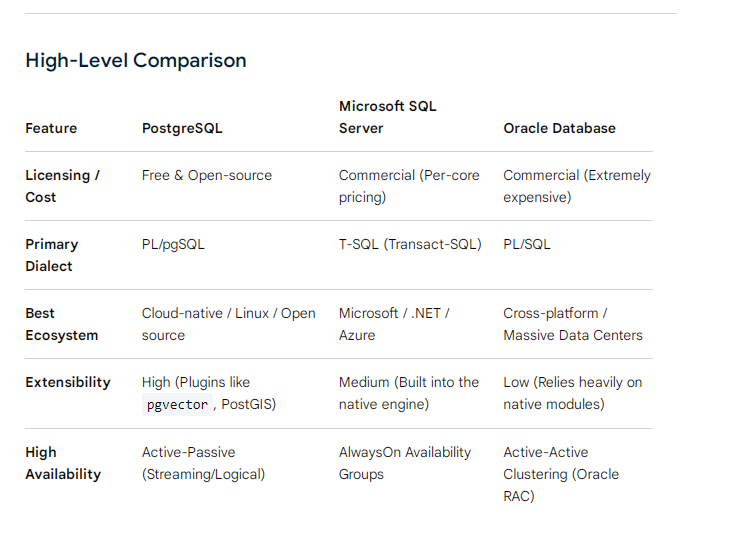Click the PL/pgSQL cell
739x551 pixels.
(x=173, y=244)
